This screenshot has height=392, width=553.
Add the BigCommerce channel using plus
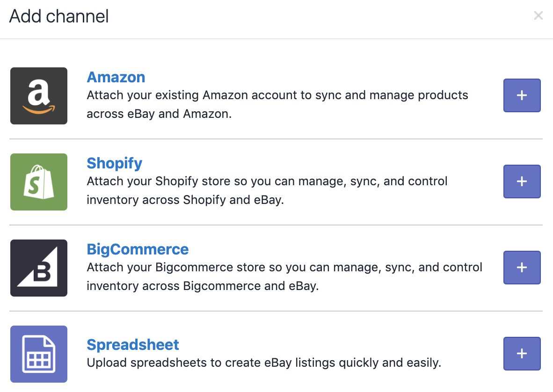tap(522, 268)
